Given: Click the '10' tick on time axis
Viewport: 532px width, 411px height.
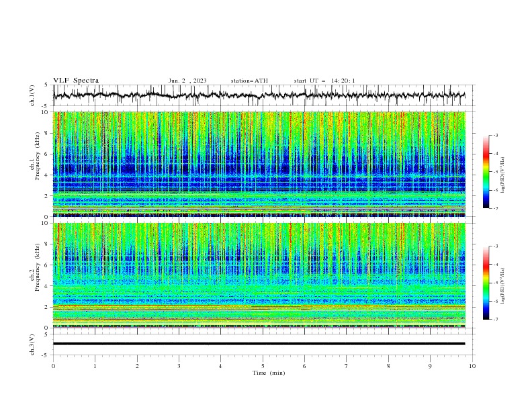Looking at the screenshot, I should (x=472, y=366).
